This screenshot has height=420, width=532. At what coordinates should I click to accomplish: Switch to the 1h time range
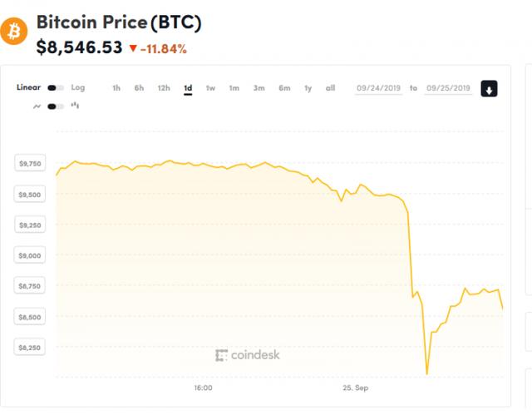tap(116, 87)
